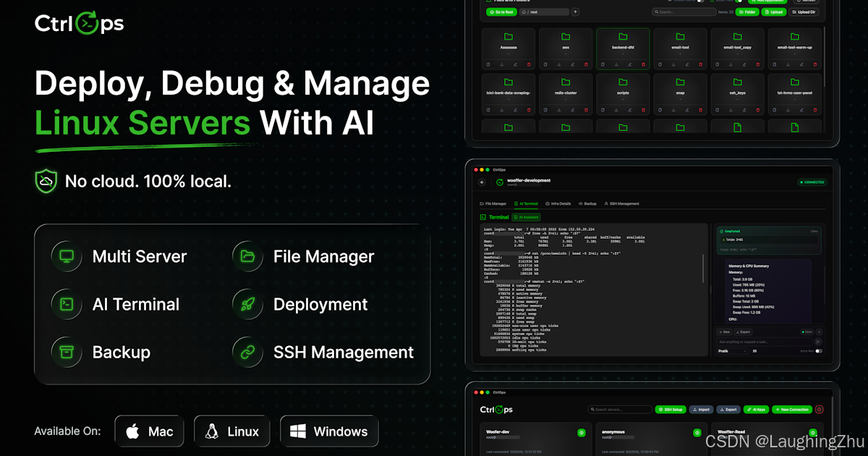Close the AI assistant task with X icon

[x=819, y=332]
